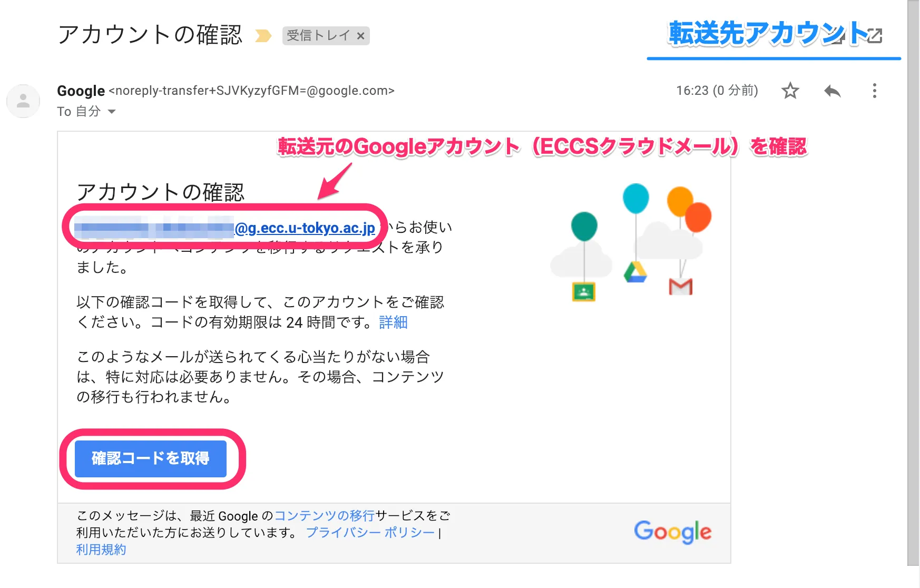Click the reply arrow icon
920x588 pixels.
[832, 91]
